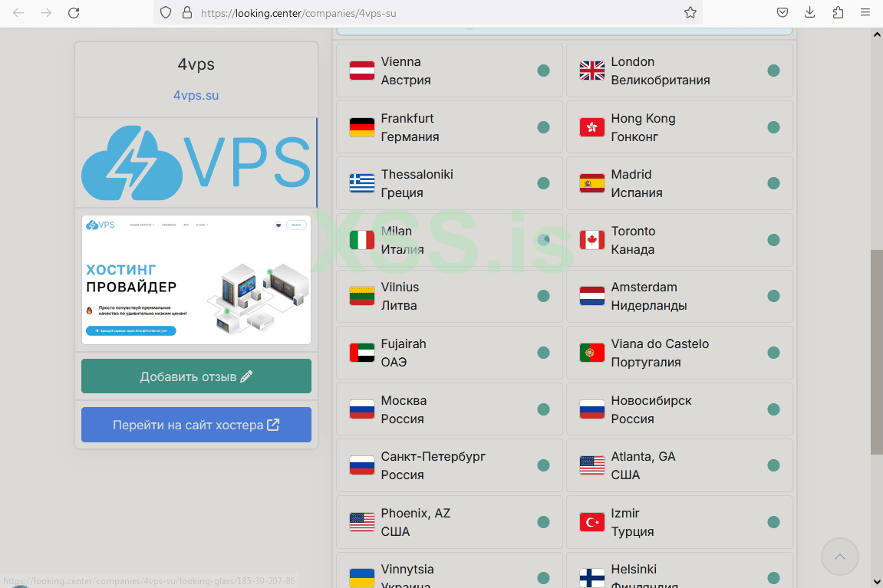The width and height of the screenshot is (883, 588).
Task: Click the 4VPS cloud logo image
Action: pyautogui.click(x=196, y=163)
